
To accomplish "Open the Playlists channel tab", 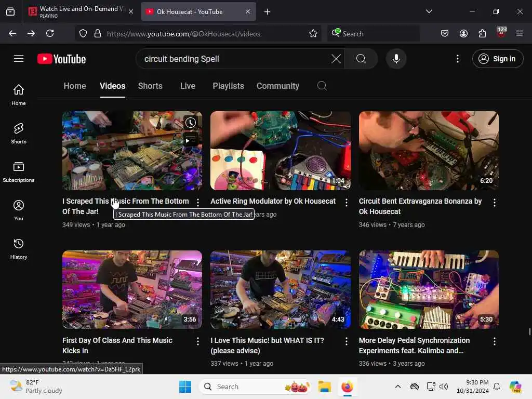I will 229,86.
